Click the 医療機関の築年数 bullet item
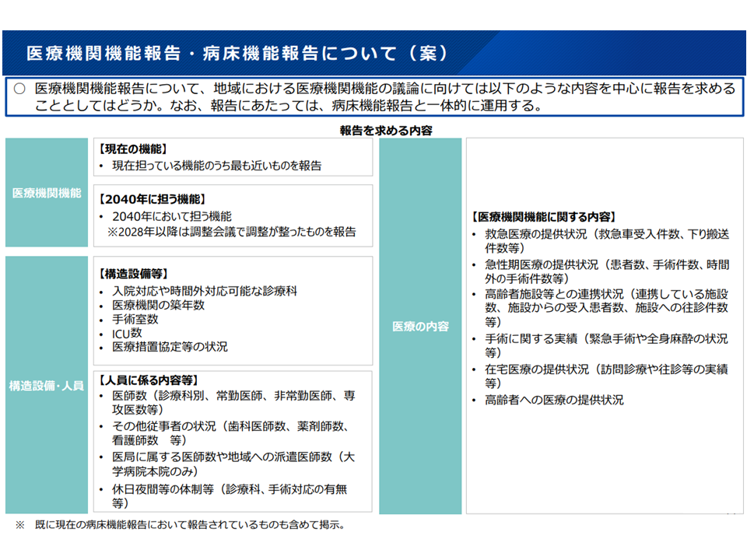Image resolution: width=747 pixels, height=560 pixels. click(159, 305)
